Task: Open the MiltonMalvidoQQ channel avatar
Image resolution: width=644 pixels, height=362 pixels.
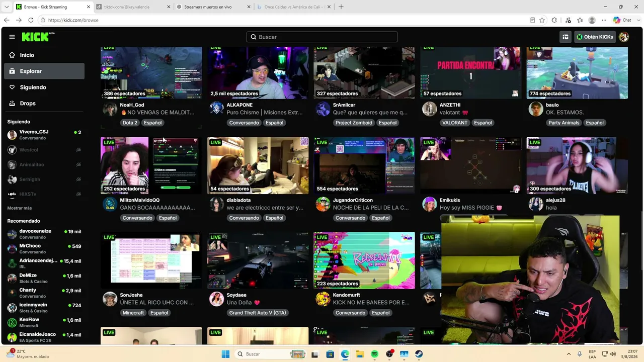Action: 110,204
